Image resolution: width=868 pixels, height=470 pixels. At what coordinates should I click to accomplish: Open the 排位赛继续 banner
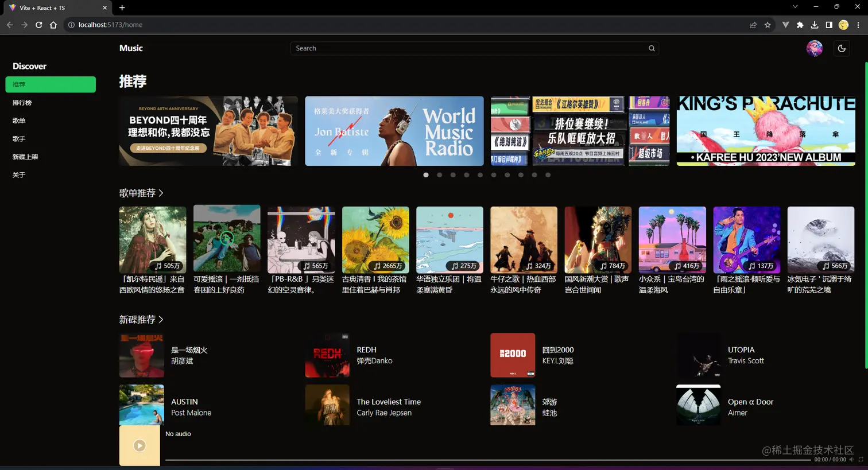coord(580,131)
